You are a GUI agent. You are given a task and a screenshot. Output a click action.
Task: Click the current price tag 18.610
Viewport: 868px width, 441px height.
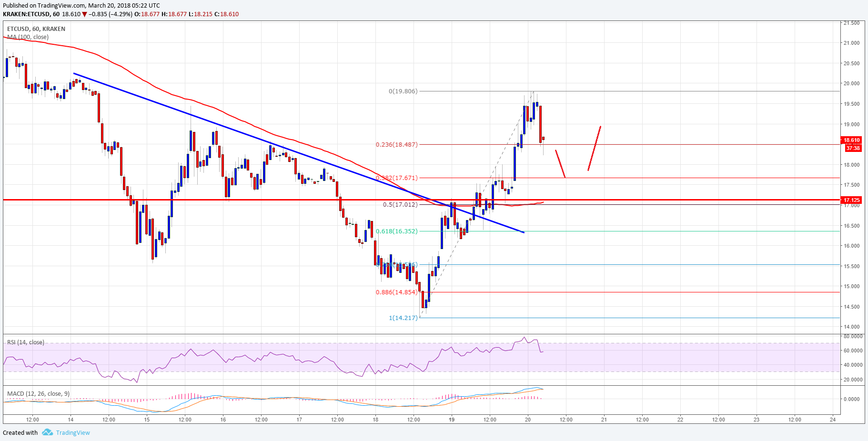click(852, 140)
